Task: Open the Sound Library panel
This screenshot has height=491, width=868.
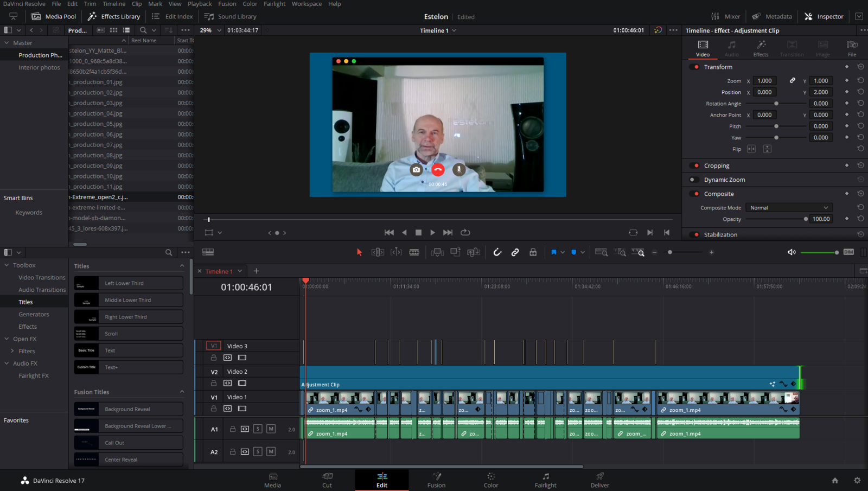Action: pyautogui.click(x=230, y=16)
